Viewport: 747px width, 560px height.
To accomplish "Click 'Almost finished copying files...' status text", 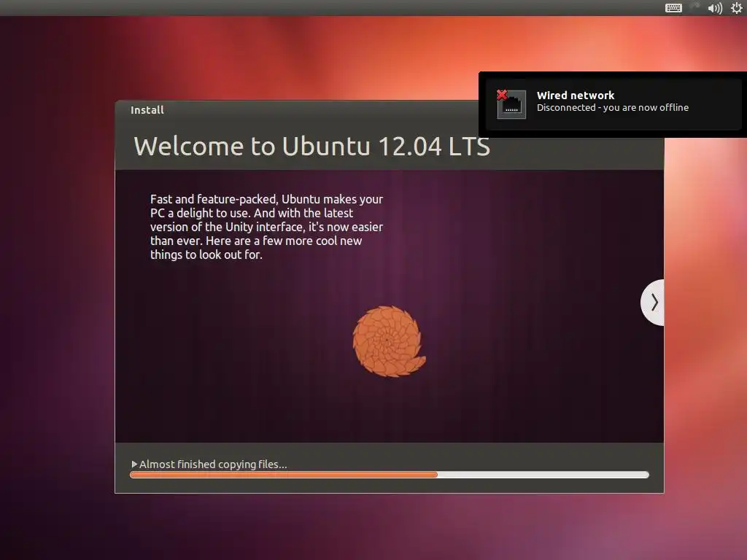I will 213,464.
